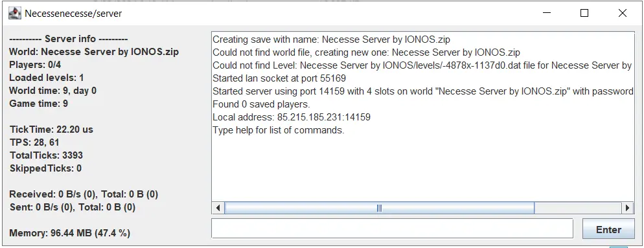Click the 'Found 0 saved players.' line
Image resolution: width=644 pixels, height=248 pixels.
pos(261,104)
